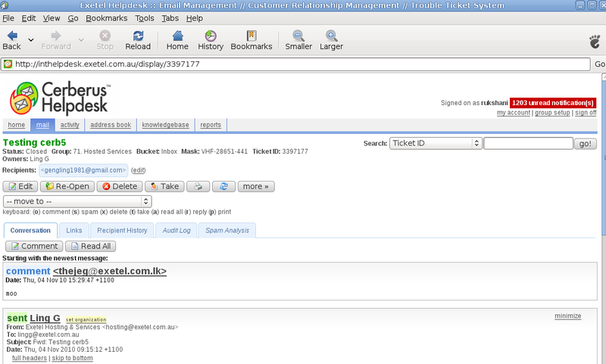Image resolution: width=606 pixels, height=364 pixels.
Task: Expand the more » options button
Action: point(256,186)
